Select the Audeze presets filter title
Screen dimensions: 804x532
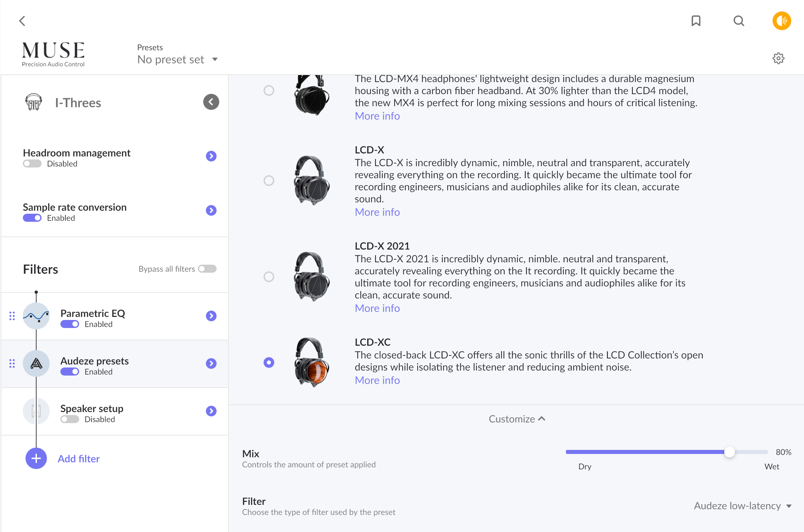(95, 361)
